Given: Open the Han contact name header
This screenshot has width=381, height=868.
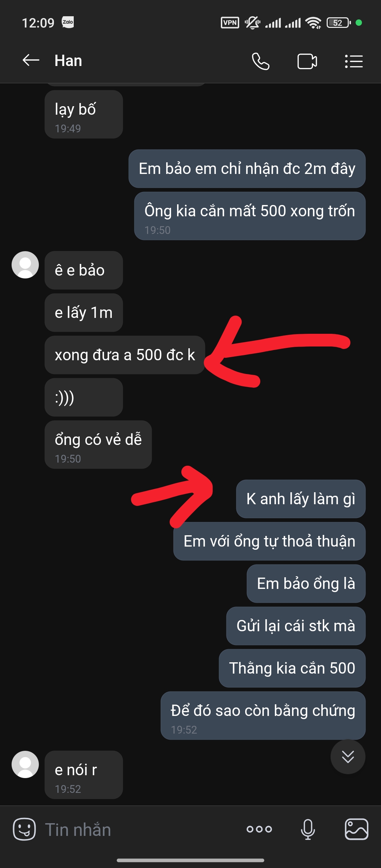Looking at the screenshot, I should tap(68, 61).
